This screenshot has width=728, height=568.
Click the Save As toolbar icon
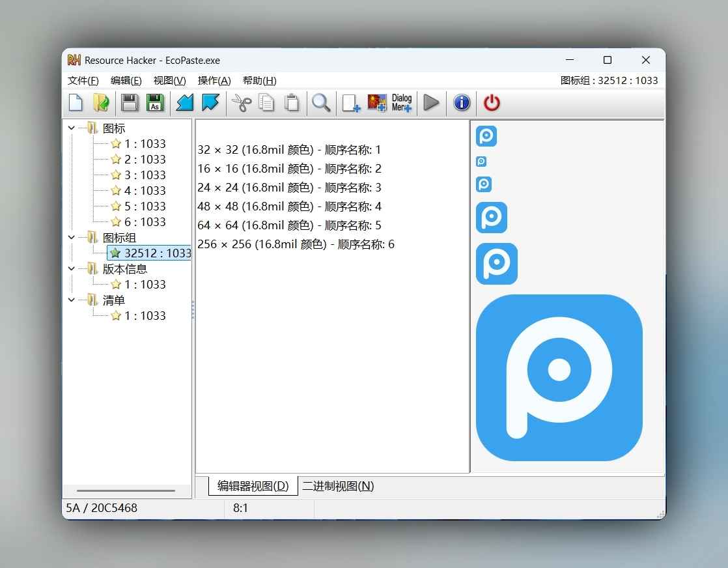click(155, 103)
